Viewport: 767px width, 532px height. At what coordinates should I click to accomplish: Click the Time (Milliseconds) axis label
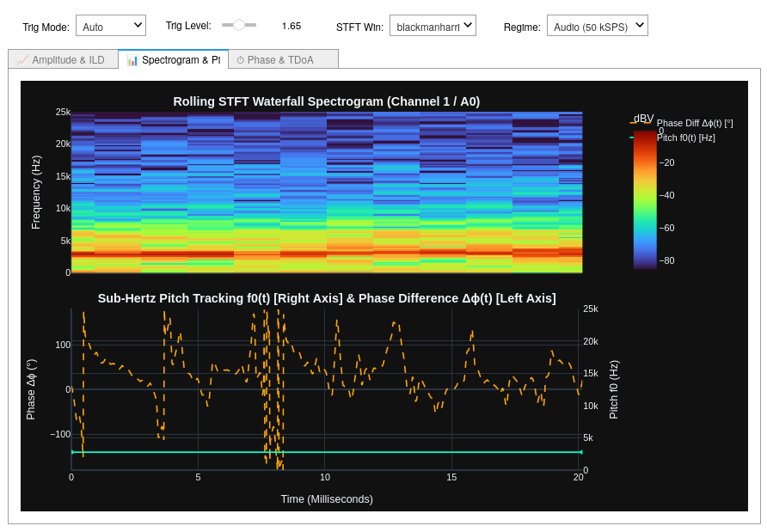327,499
